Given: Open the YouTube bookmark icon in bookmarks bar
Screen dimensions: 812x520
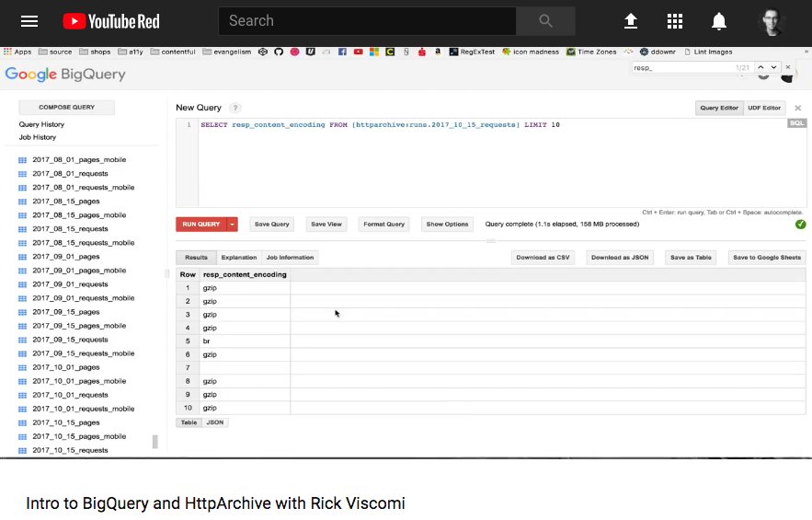Looking at the screenshot, I should pyautogui.click(x=358, y=52).
